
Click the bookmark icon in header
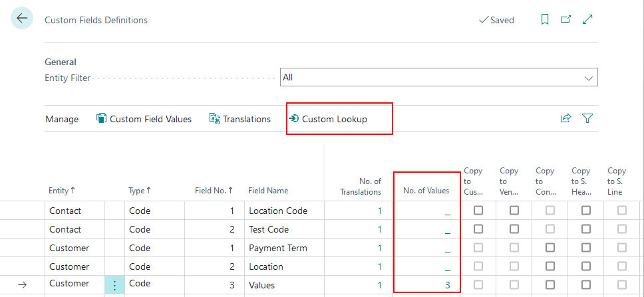pyautogui.click(x=545, y=20)
